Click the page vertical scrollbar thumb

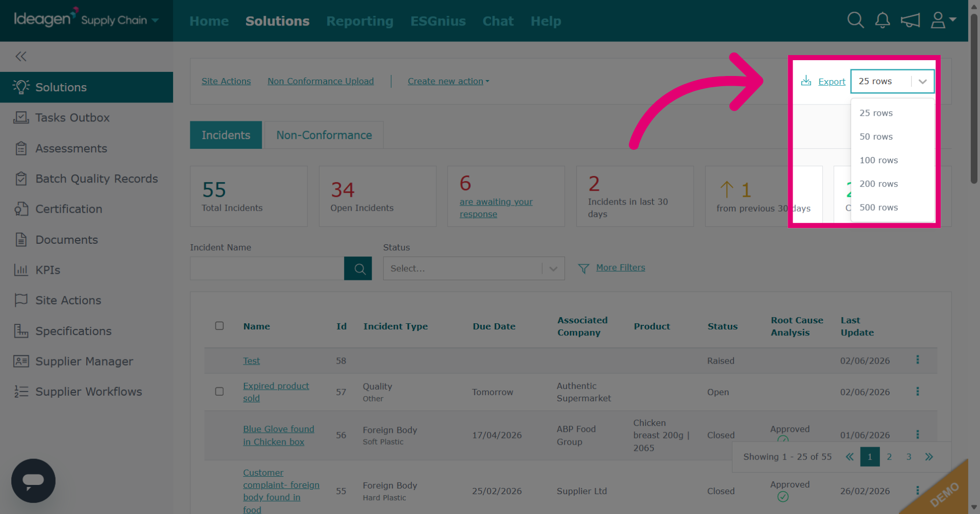tap(974, 98)
